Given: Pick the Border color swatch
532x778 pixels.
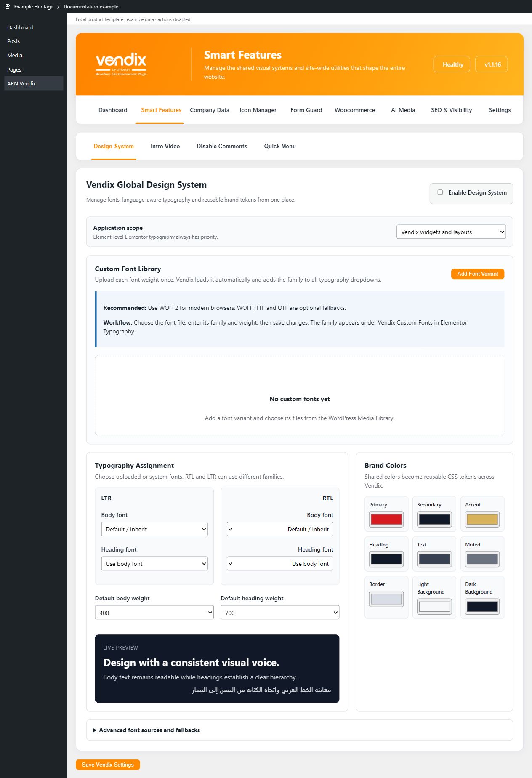Looking at the screenshot, I should coord(386,599).
